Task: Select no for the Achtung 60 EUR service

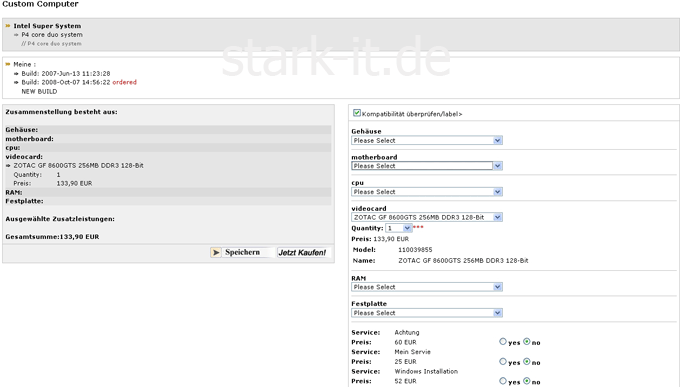Action: click(526, 342)
